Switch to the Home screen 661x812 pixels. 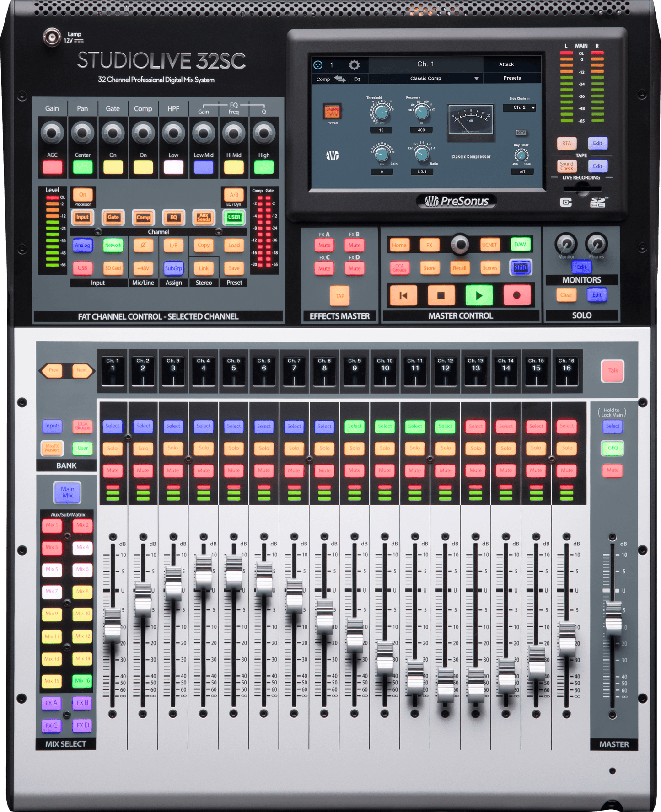399,246
